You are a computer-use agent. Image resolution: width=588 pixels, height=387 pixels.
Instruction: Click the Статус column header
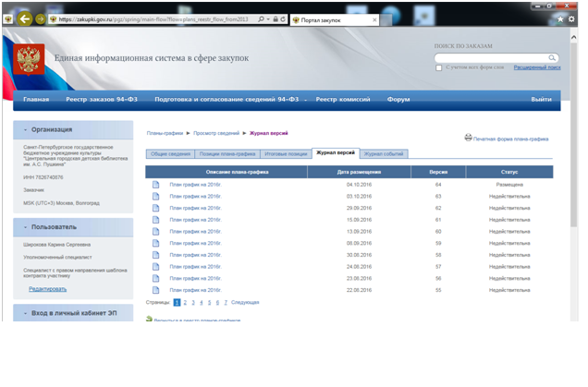[x=509, y=172]
